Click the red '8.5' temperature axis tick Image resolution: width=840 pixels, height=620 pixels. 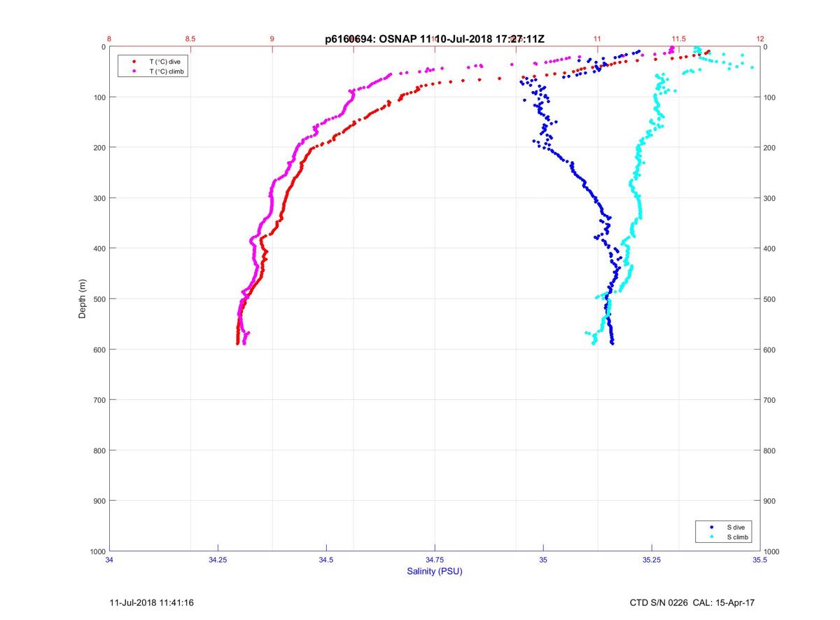tap(190, 39)
